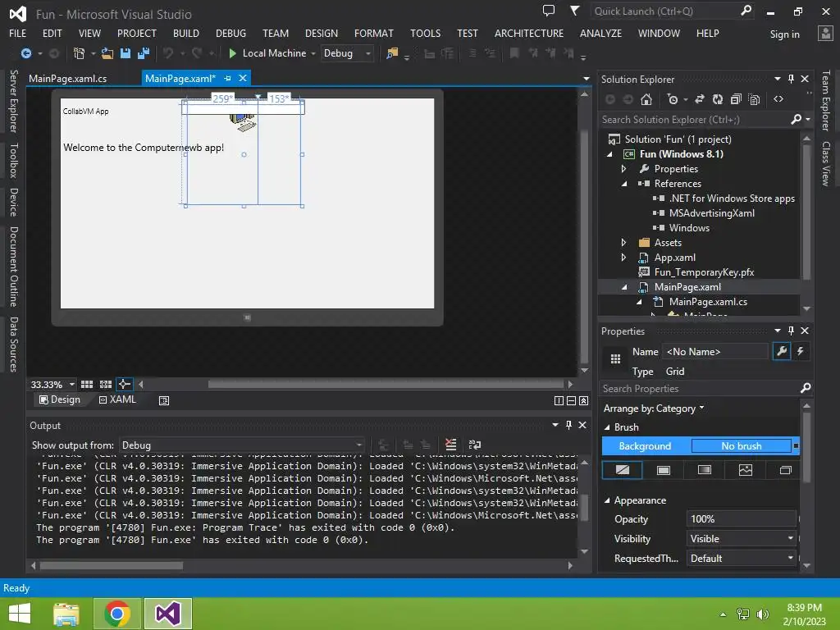The height and width of the screenshot is (630, 840).
Task: Select MSAdvertisingXaml reference
Action: [711, 213]
